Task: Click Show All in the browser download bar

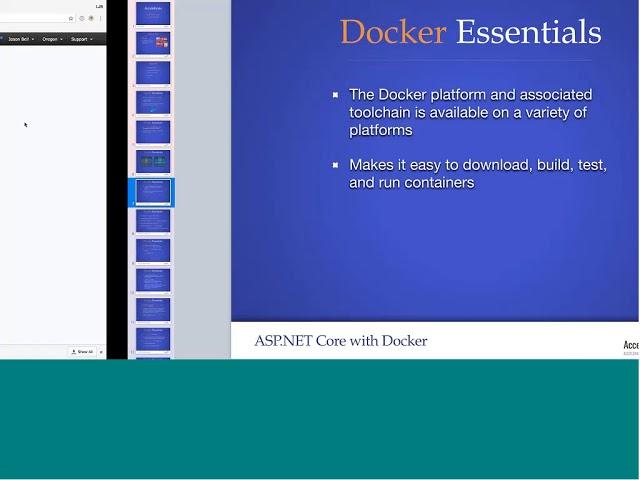Action: 82,351
